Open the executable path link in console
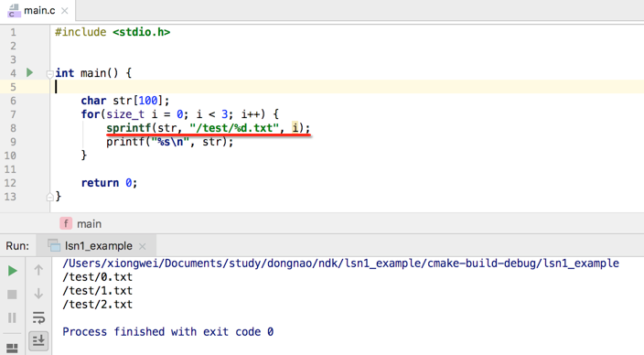 pyautogui.click(x=340, y=263)
